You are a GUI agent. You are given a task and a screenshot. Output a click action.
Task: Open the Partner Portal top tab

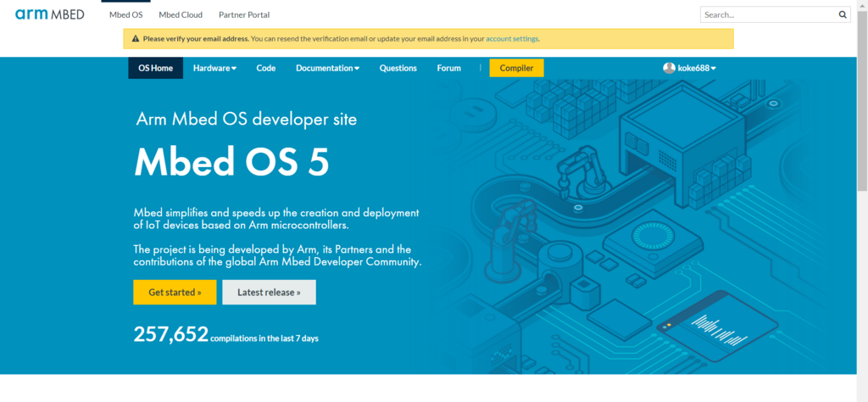pos(244,15)
